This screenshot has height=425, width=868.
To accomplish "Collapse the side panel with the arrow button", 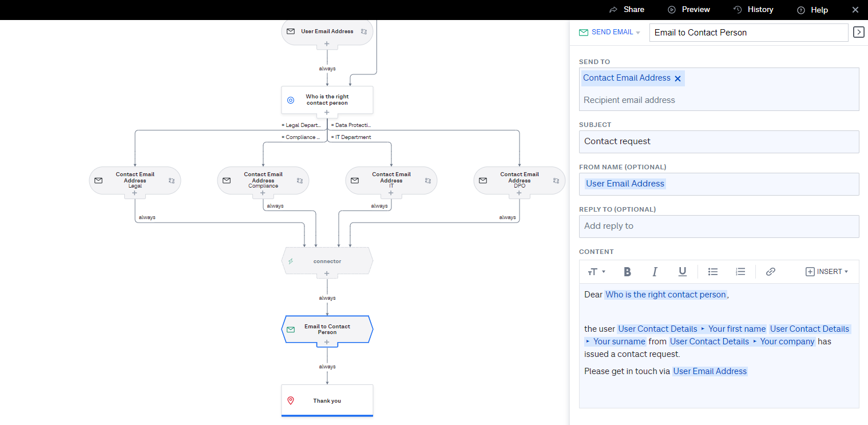I will [858, 32].
